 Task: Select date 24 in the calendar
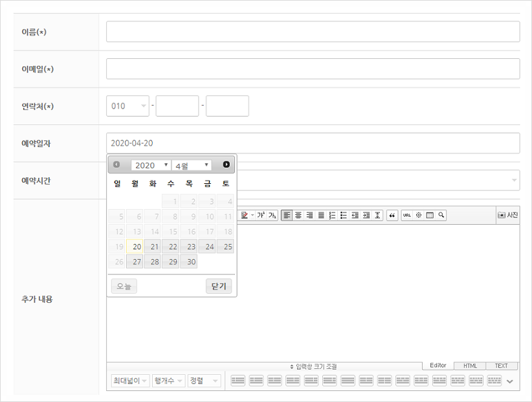207,247
